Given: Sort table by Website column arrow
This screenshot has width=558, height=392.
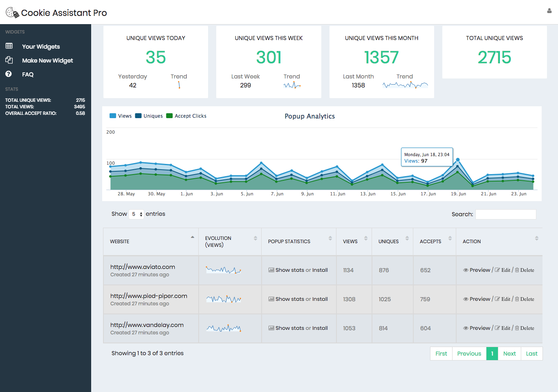Looking at the screenshot, I should pyautogui.click(x=193, y=237).
